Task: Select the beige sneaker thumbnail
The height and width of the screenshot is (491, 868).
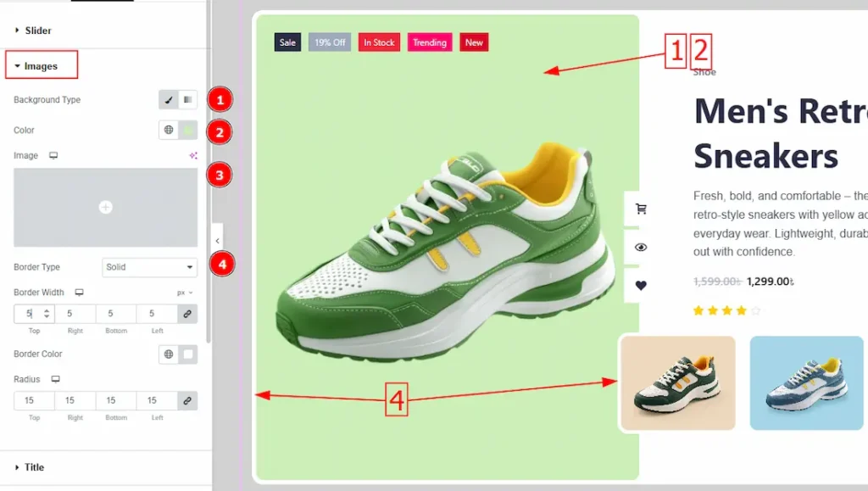Action: (678, 382)
